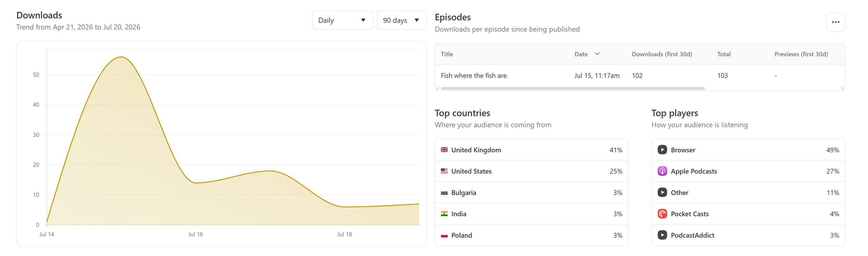This screenshot has height=256, width=868.
Task: Click the Other player icon
Action: point(662,193)
